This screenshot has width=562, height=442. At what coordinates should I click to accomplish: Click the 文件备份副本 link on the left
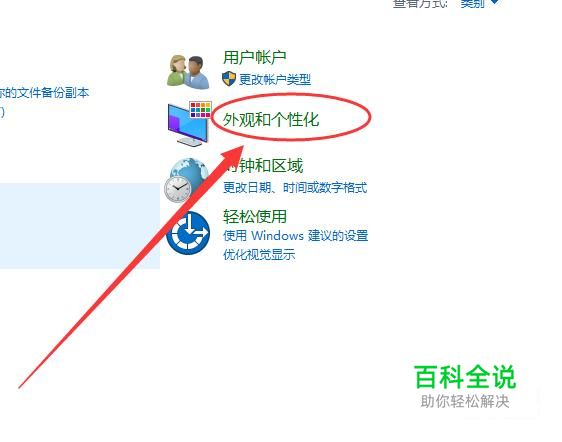tap(44, 93)
